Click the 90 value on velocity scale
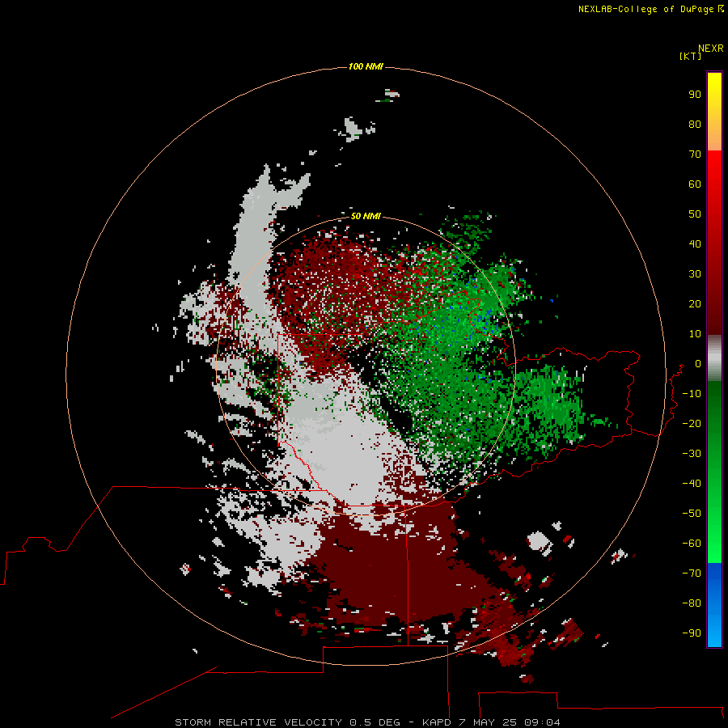728x728 pixels. (x=695, y=95)
